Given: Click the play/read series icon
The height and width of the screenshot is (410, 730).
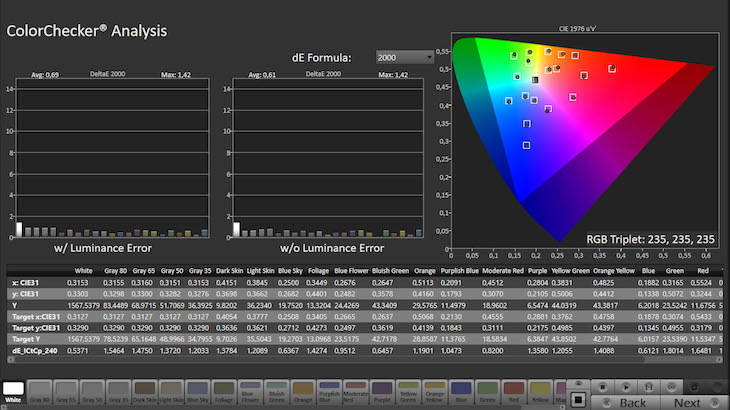Looking at the screenshot, I should click(628, 385).
